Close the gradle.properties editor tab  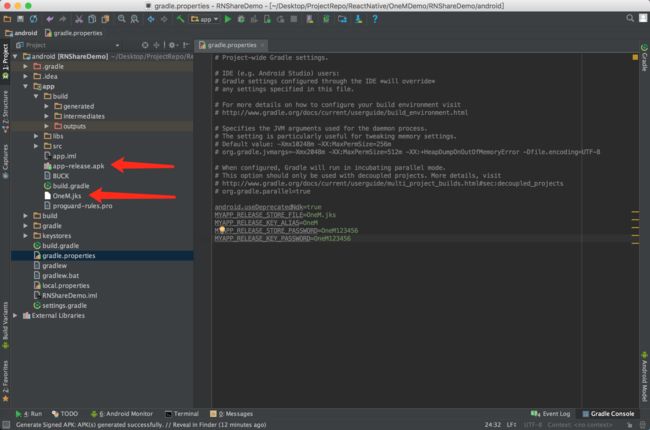(x=262, y=45)
